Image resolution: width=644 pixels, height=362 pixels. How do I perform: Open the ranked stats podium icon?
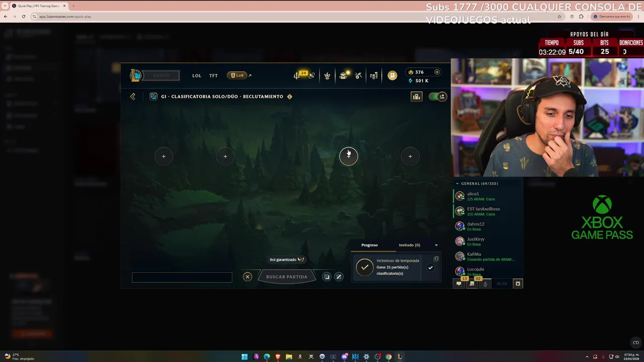[417, 97]
